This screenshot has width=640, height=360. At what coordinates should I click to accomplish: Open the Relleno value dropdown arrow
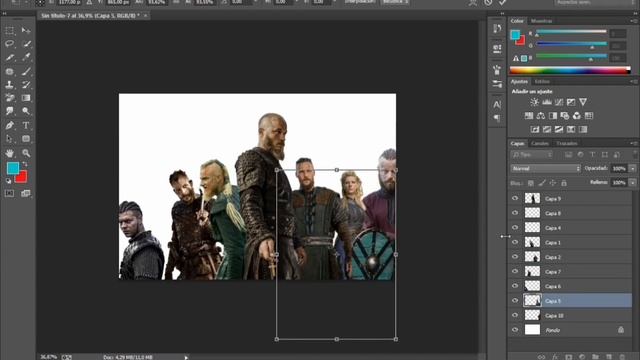tap(632, 183)
